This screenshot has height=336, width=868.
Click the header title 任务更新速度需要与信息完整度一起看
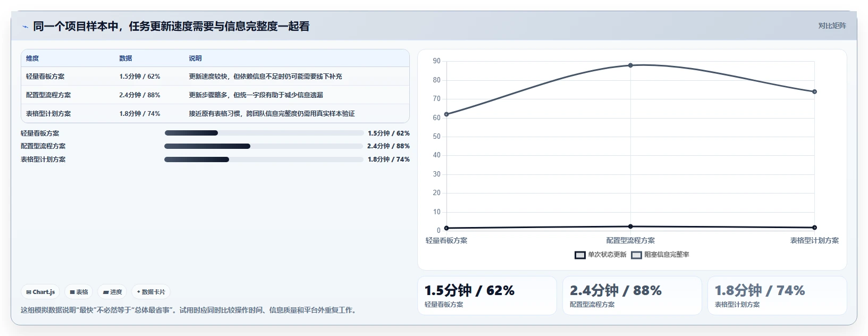219,27
